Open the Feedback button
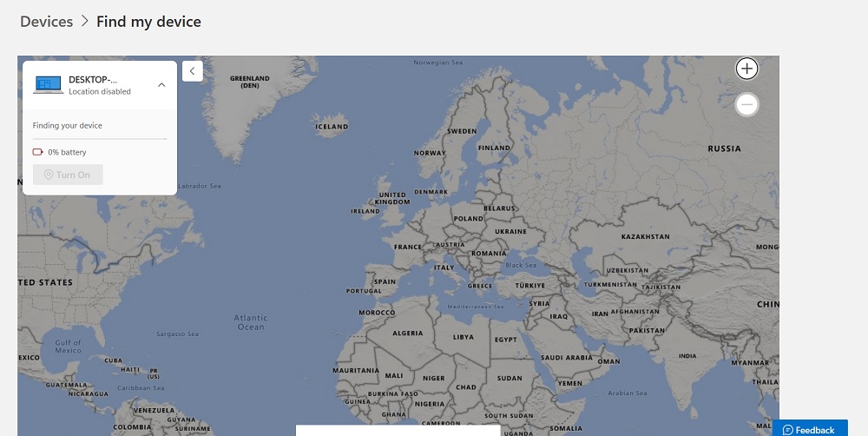 (x=810, y=429)
